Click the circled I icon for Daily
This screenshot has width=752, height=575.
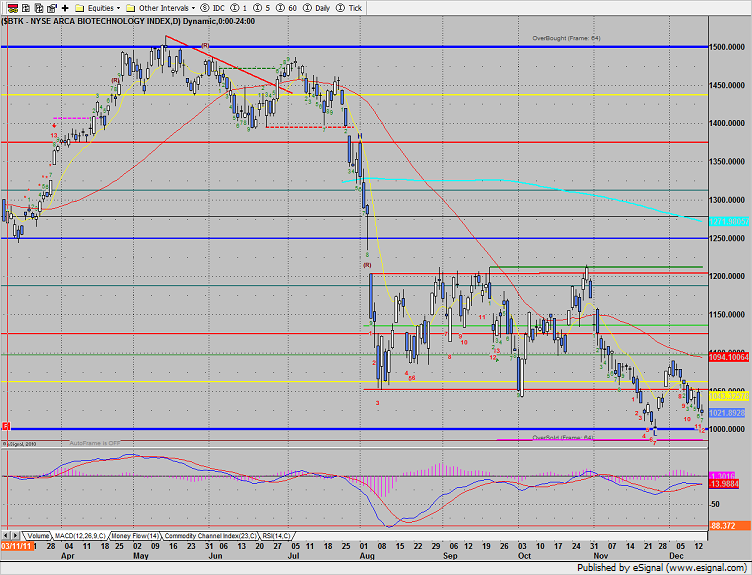click(307, 8)
